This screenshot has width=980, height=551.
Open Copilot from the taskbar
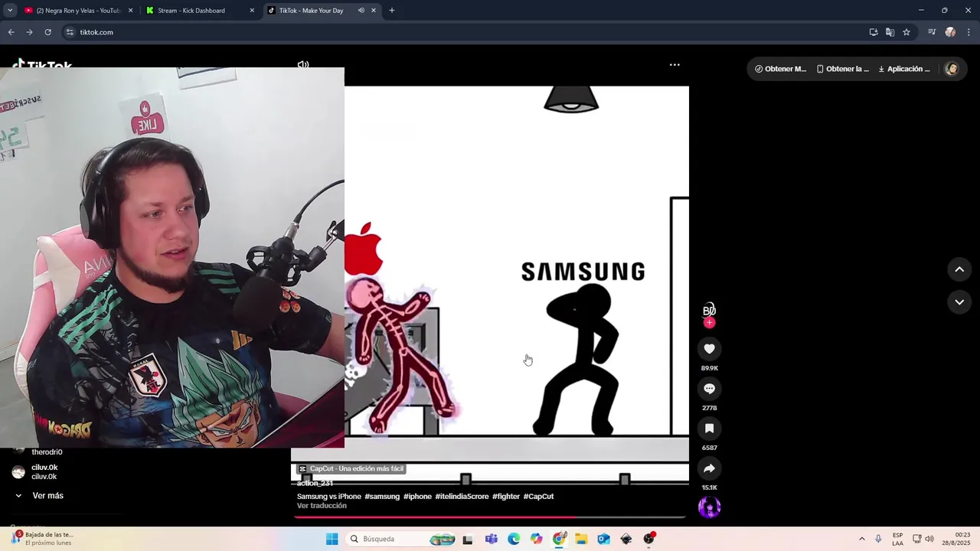click(536, 539)
